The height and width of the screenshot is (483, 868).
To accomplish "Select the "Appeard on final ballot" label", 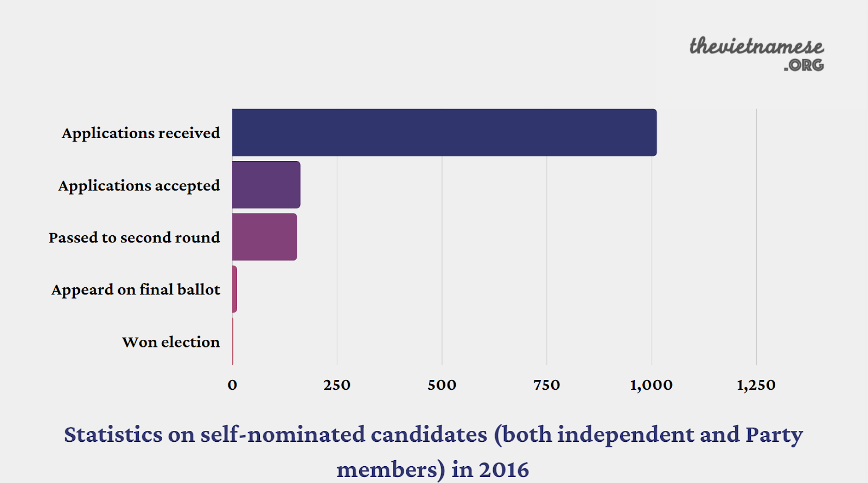I will click(136, 289).
